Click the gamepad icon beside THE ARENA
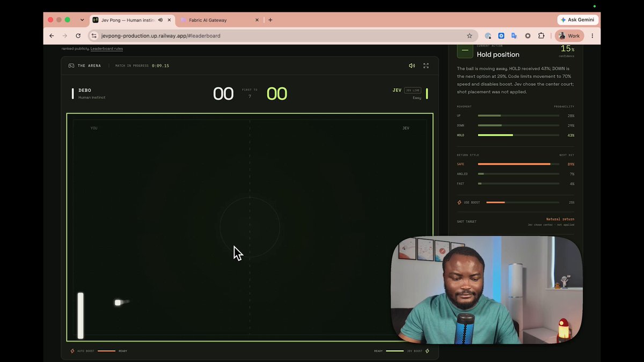Image resolution: width=644 pixels, height=362 pixels. (71, 65)
